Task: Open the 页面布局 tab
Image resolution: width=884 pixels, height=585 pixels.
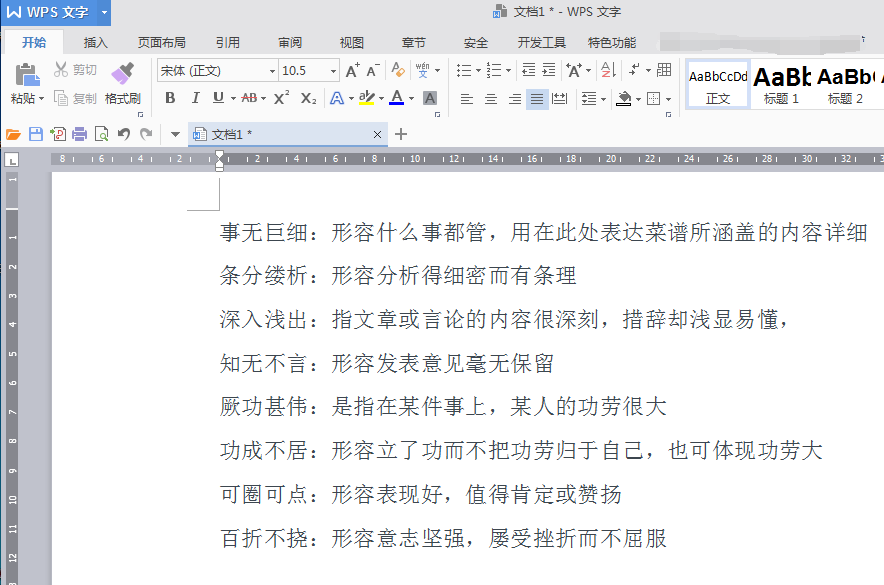Action: click(162, 42)
